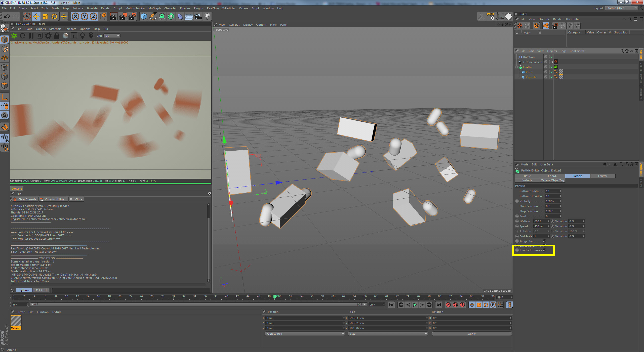Screen dimensions: 644x352
Task: Enable the X axis lock toggle
Action: point(75,17)
